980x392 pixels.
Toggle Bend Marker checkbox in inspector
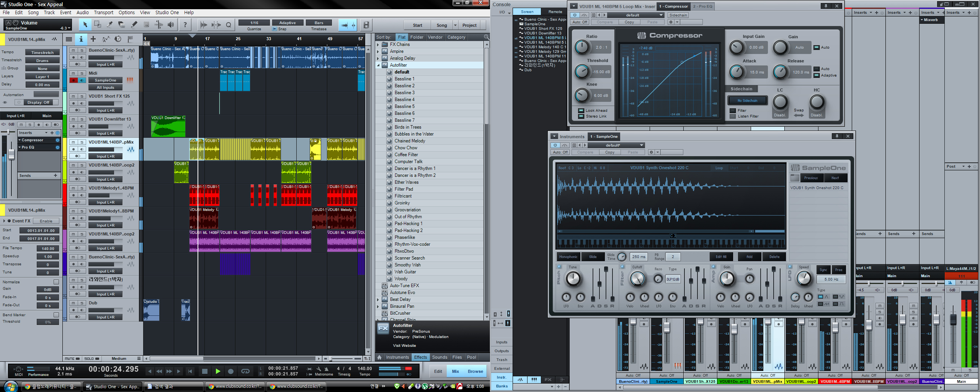(x=56, y=315)
